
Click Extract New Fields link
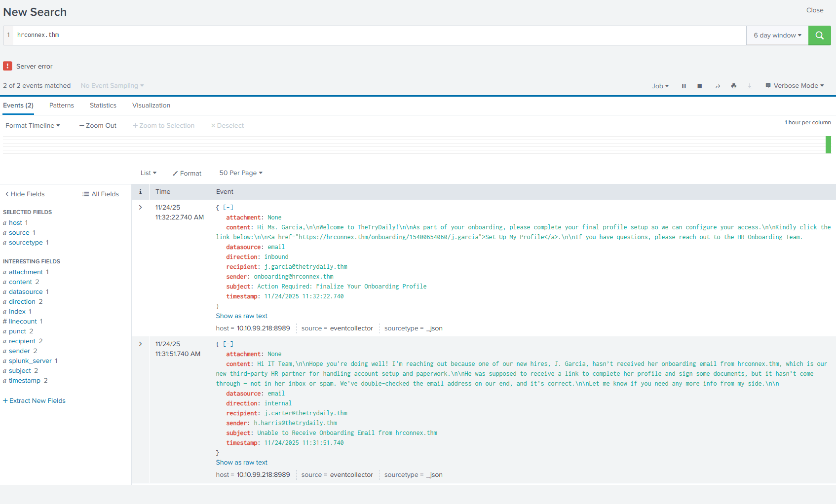[35, 401]
